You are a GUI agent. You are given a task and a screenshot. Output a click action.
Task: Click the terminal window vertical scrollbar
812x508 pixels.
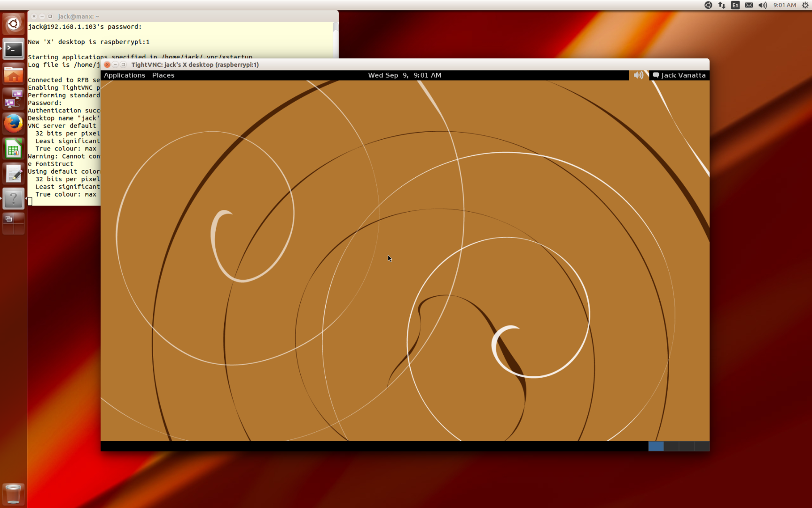[336, 40]
